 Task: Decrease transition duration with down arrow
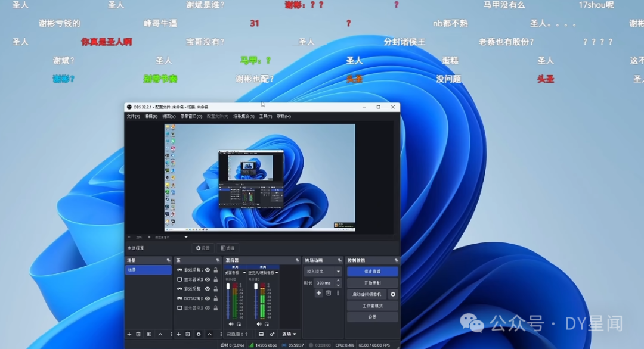(338, 285)
